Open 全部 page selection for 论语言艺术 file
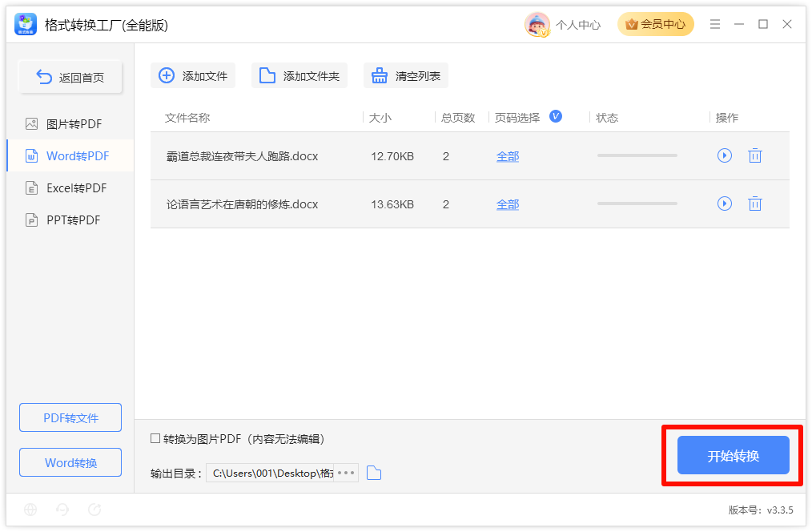This screenshot has width=812, height=532. [508, 204]
